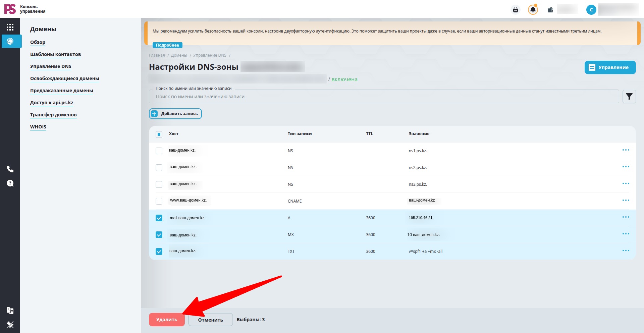Open the wallet balance icon
644x333 pixels.
tap(550, 10)
